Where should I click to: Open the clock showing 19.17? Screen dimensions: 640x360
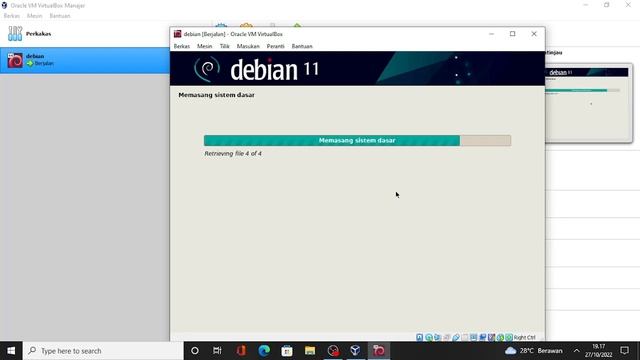598,351
